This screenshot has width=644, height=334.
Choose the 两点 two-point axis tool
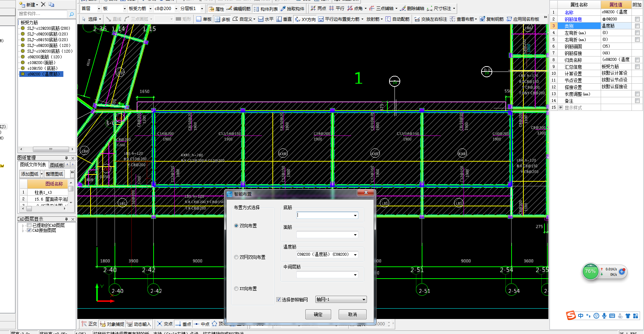coord(318,8)
